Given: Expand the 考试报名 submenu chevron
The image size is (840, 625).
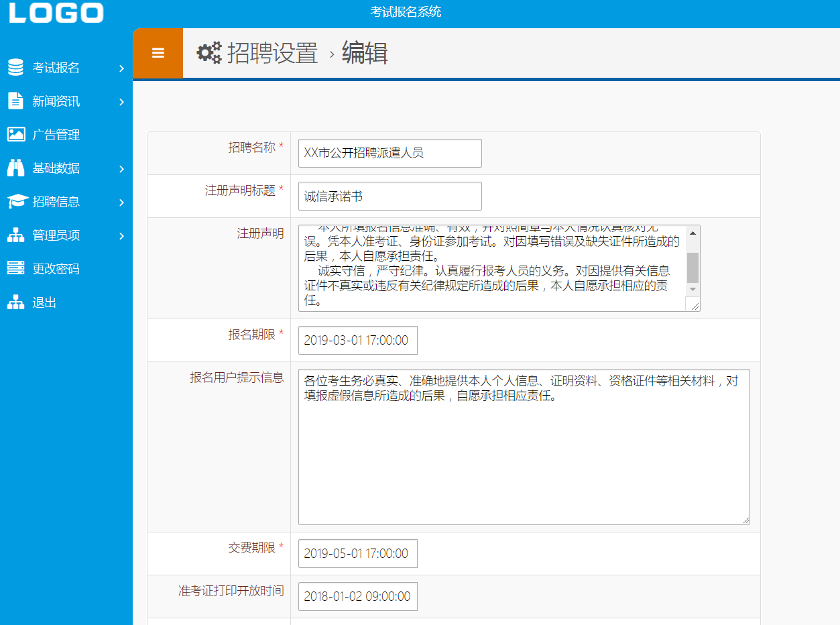Looking at the screenshot, I should 121,68.
